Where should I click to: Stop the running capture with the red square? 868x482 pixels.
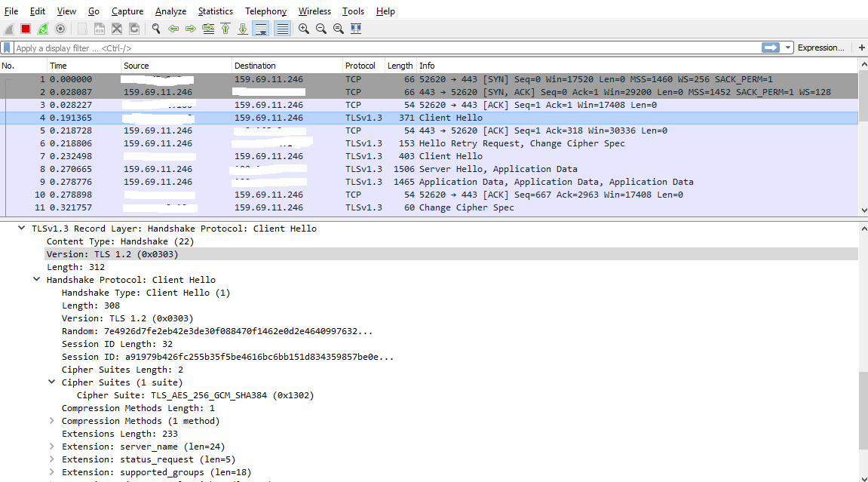(26, 29)
